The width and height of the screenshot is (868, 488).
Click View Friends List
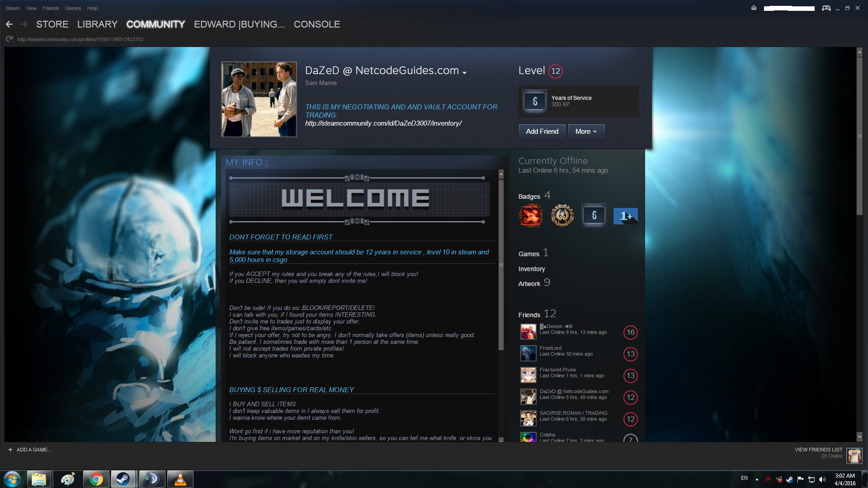click(x=818, y=450)
